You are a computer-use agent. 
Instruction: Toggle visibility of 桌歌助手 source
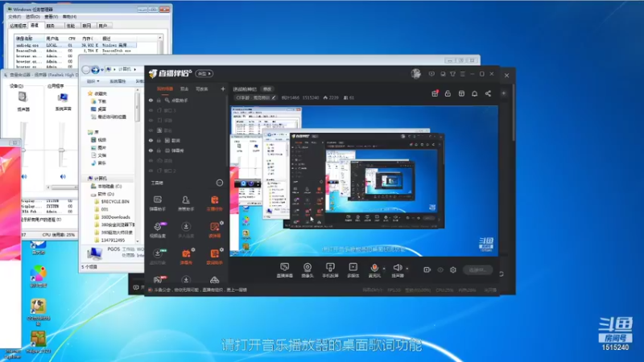(x=151, y=100)
